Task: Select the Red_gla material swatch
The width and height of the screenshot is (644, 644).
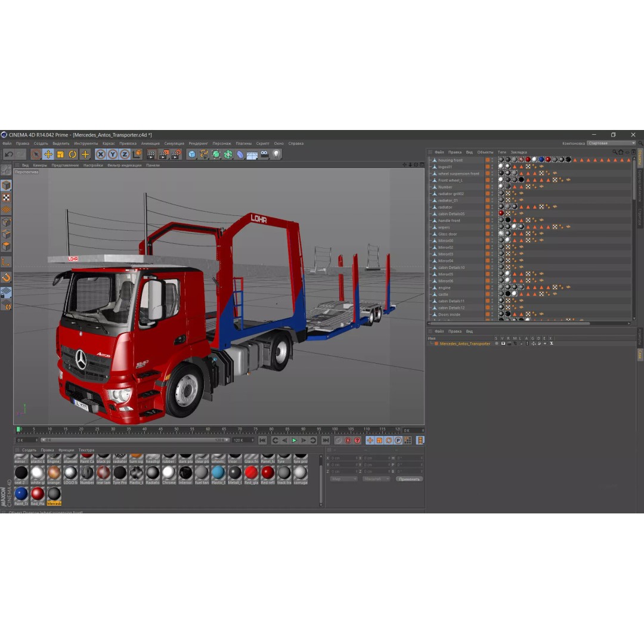Action: [251, 475]
